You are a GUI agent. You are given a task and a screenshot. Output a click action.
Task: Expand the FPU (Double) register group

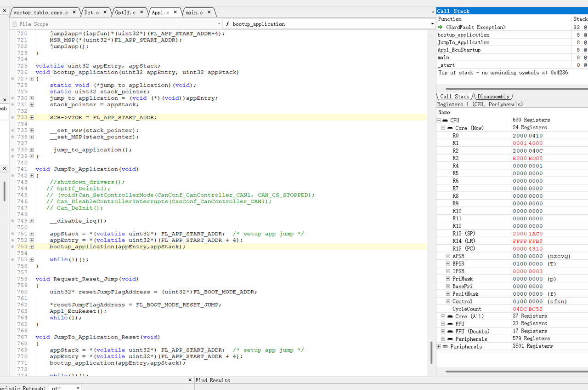[x=443, y=331]
